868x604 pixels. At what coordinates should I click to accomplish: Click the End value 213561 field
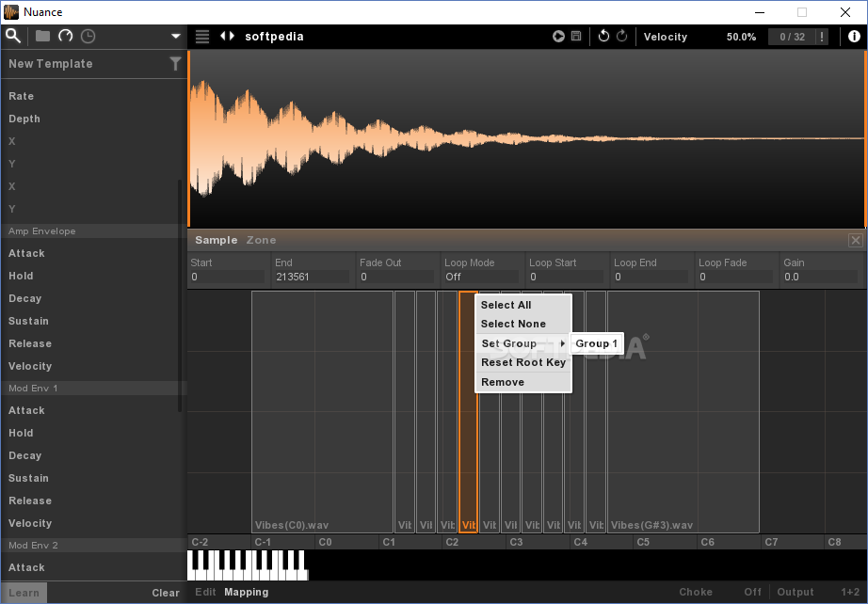click(x=313, y=278)
